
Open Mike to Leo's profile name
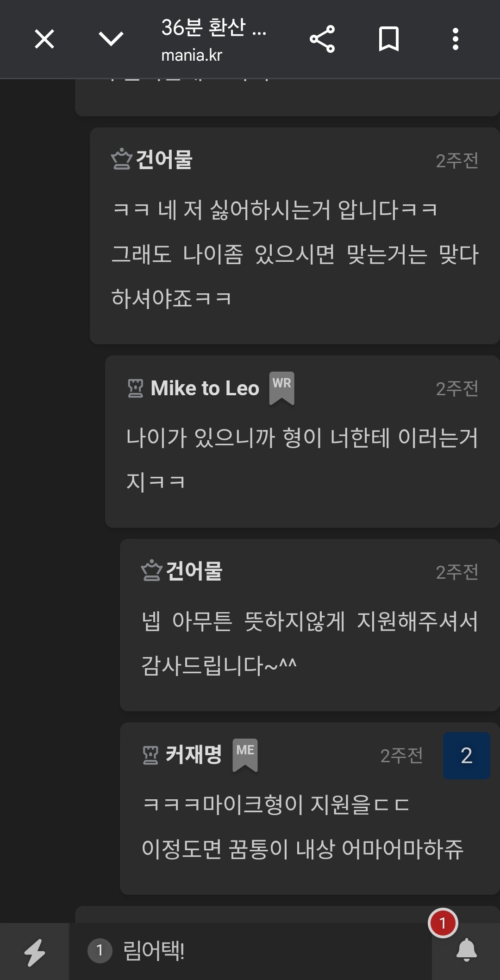[205, 388]
